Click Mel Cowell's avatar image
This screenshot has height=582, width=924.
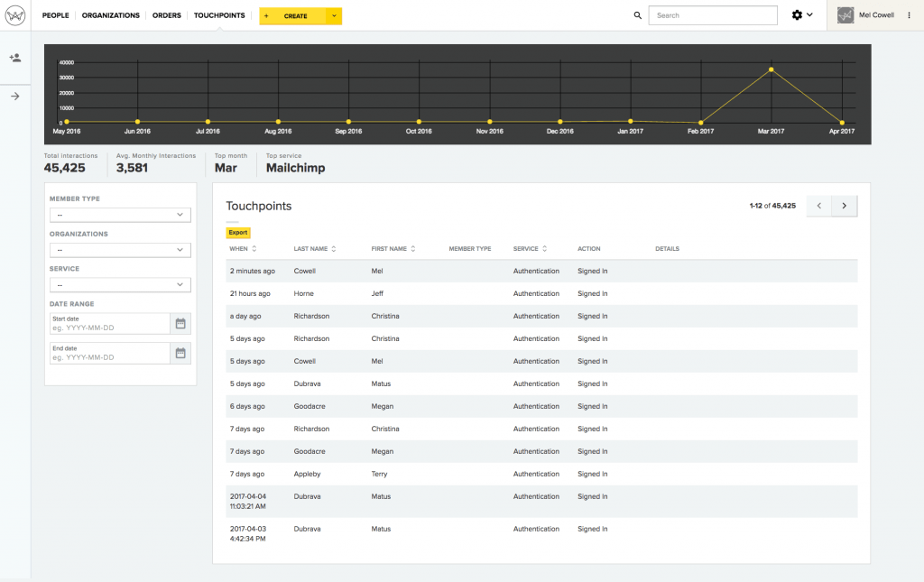click(x=845, y=15)
